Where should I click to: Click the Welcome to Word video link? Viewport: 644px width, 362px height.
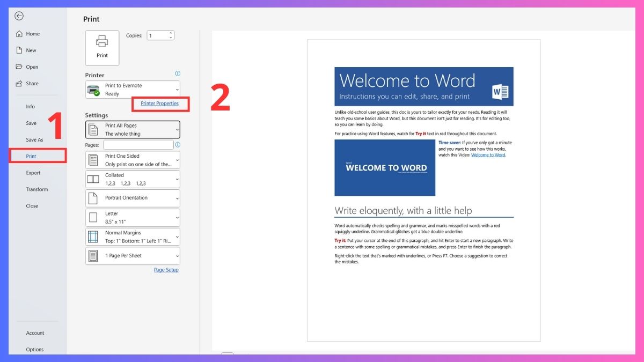click(x=488, y=155)
